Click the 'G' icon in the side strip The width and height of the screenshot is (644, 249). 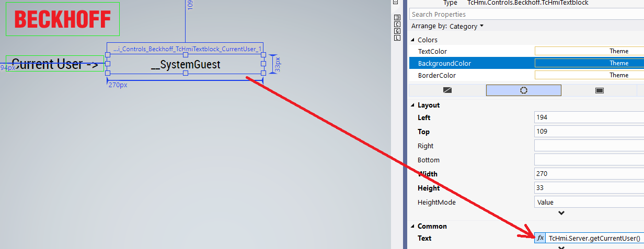click(x=397, y=31)
